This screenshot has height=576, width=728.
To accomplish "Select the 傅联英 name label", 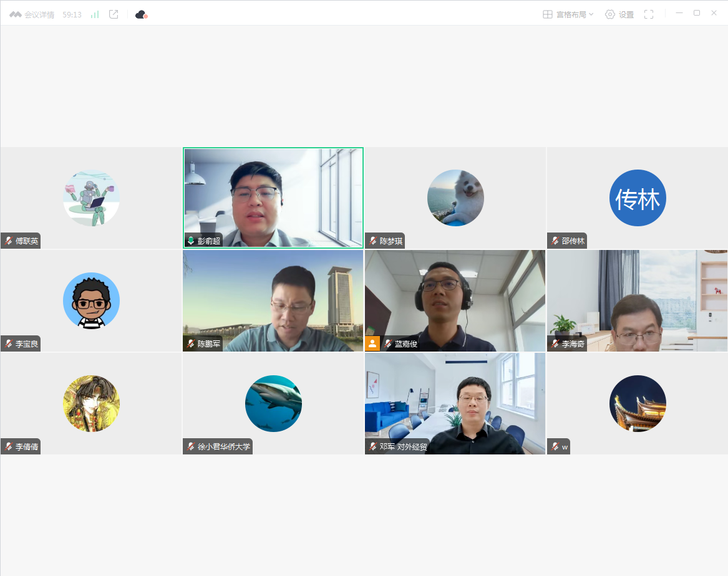I will pyautogui.click(x=27, y=241).
